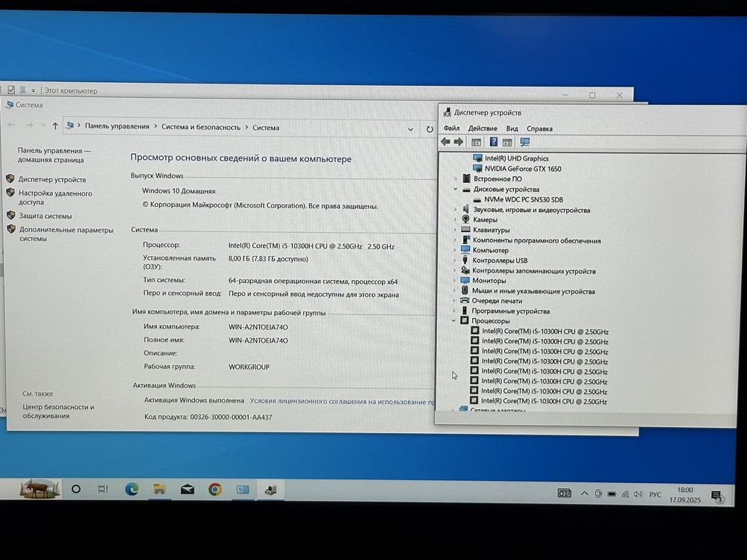Click the Система breadcrumb segment
This screenshot has height=560, width=747.
coord(265,128)
